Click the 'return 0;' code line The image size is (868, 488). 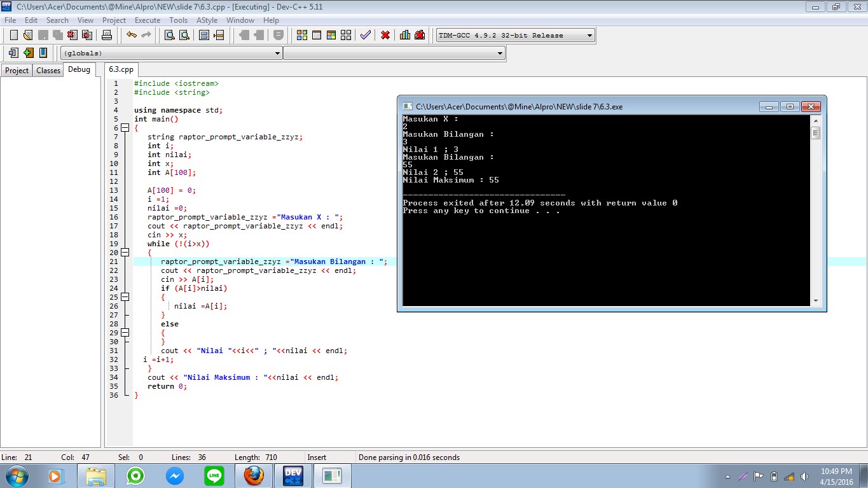click(167, 386)
